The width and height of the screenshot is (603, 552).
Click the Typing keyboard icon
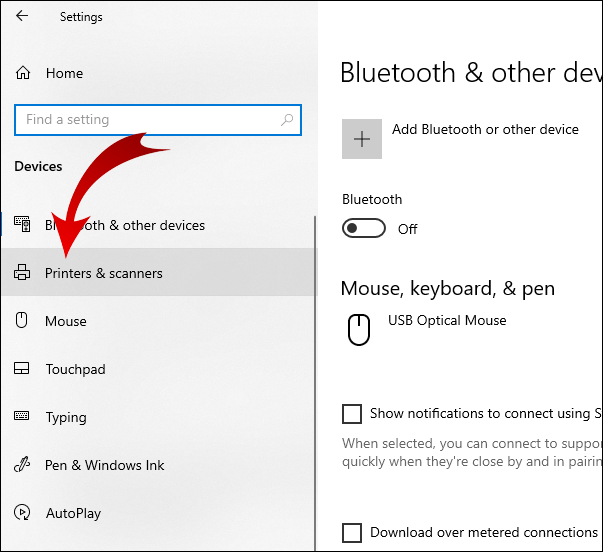click(22, 416)
